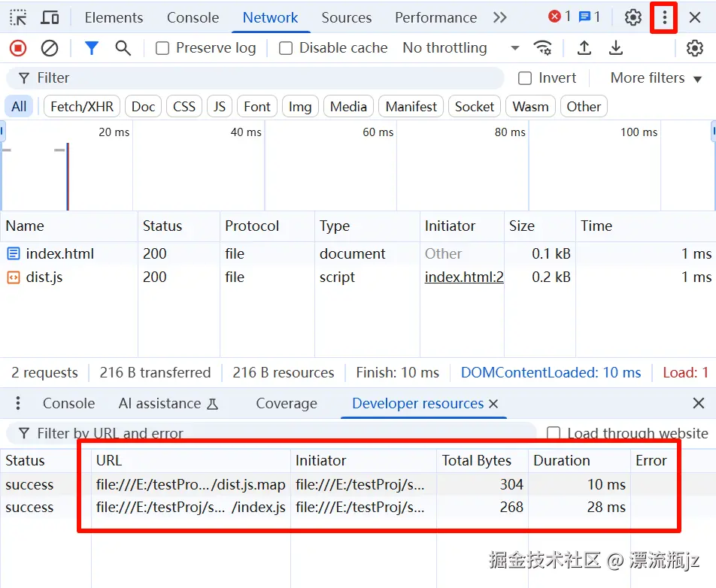This screenshot has width=716, height=588.
Task: Open the Performance tab
Action: point(435,18)
